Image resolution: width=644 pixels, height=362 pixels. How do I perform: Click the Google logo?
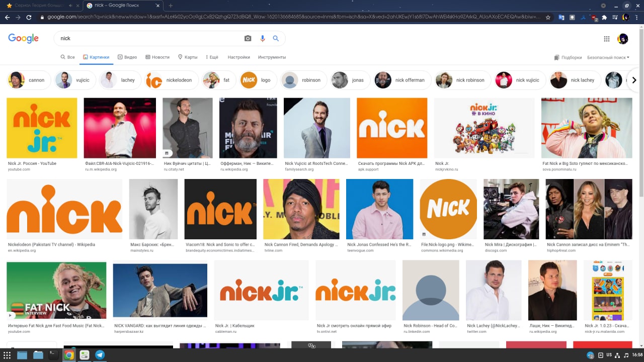[x=23, y=39]
